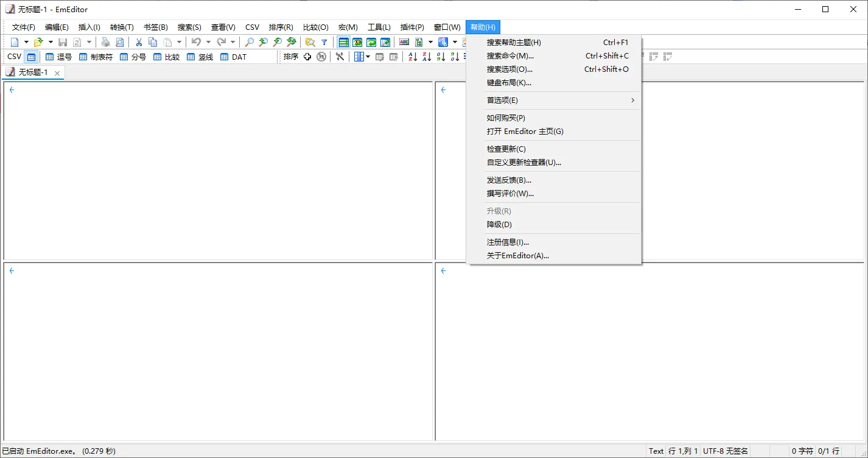Click the Cut icon on the toolbar
The width and height of the screenshot is (868, 458).
click(x=138, y=41)
